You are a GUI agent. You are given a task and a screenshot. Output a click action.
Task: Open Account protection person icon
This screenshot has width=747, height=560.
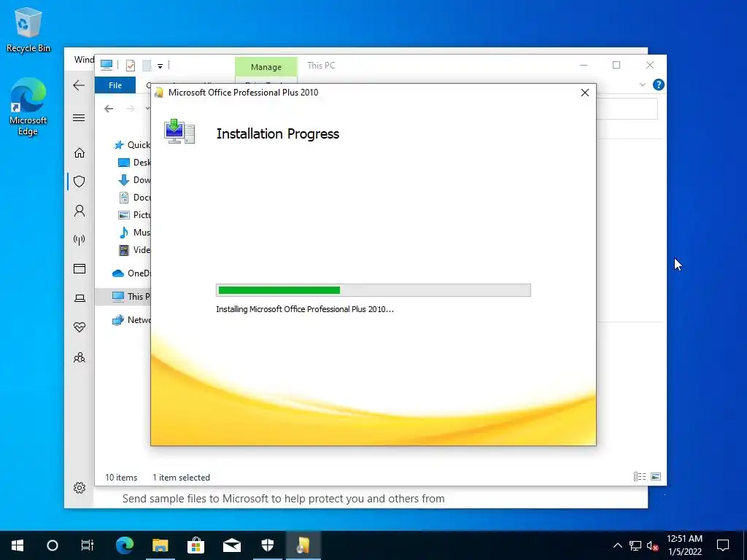(80, 211)
